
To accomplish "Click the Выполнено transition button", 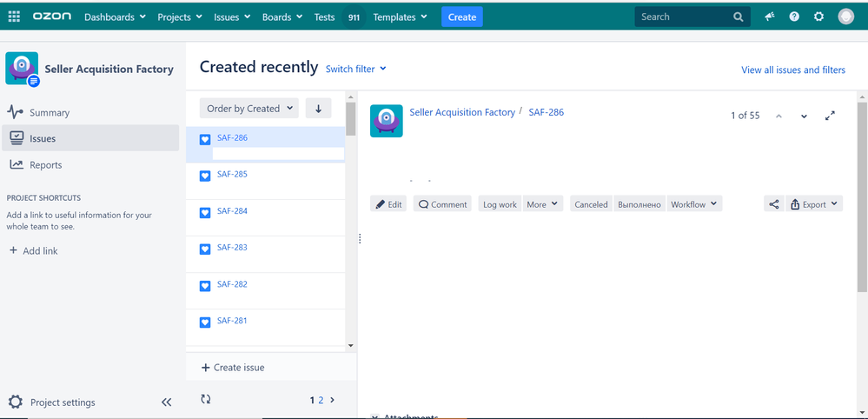I will click(x=639, y=204).
